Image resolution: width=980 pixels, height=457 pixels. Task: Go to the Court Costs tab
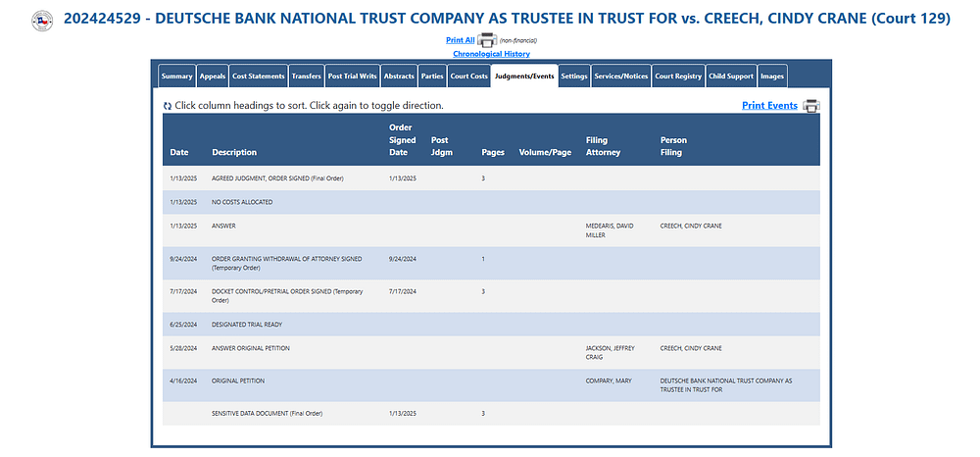pos(468,76)
